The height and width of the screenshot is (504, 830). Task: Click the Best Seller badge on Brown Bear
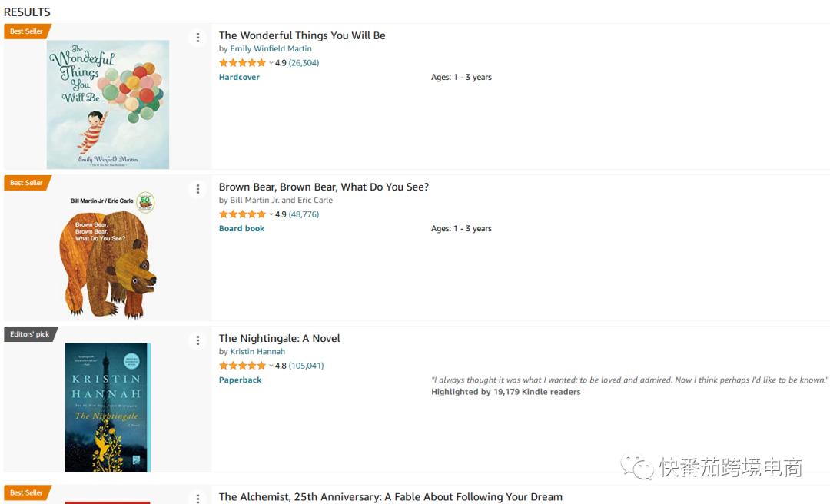pyautogui.click(x=27, y=183)
